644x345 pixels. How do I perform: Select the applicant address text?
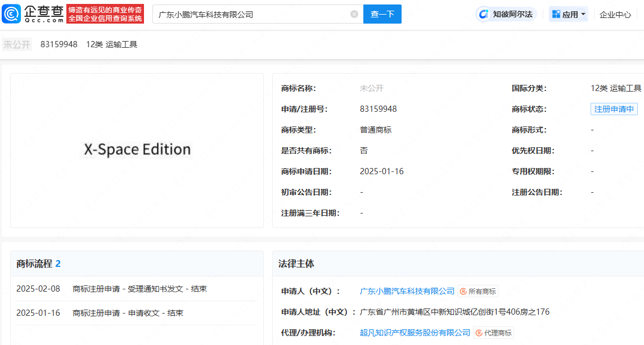tap(454, 312)
